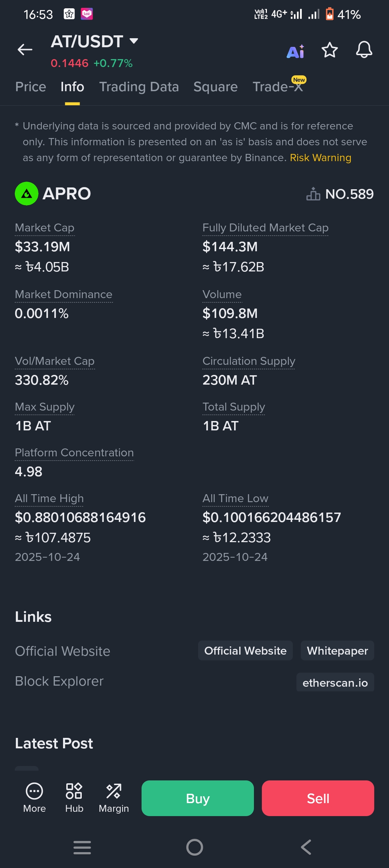Tap the back arrow icon
Image resolution: width=389 pixels, height=868 pixels.
tap(25, 50)
